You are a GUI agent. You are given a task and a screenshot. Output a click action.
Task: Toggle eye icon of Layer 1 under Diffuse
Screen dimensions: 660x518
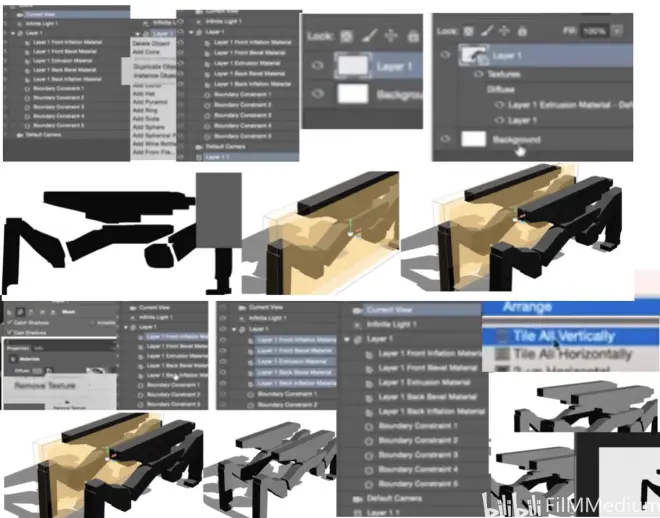pos(499,120)
